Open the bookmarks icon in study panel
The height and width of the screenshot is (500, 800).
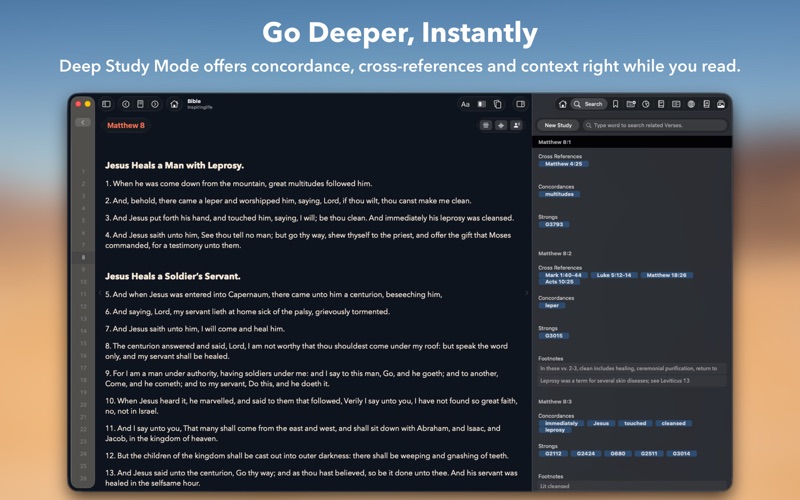(616, 104)
